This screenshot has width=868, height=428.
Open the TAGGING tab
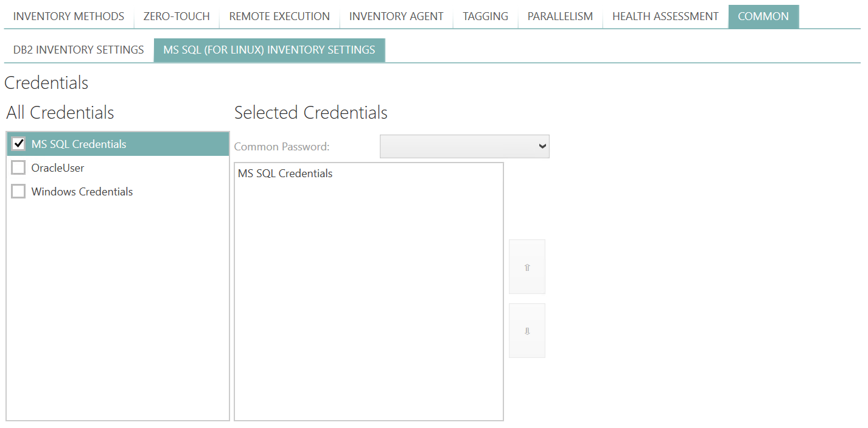click(485, 16)
